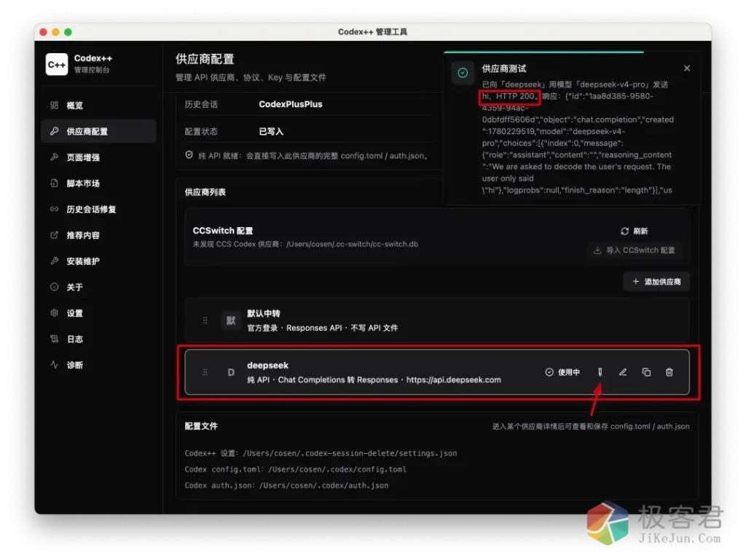
Task: Click the green notification progress bar
Action: coord(543,52)
